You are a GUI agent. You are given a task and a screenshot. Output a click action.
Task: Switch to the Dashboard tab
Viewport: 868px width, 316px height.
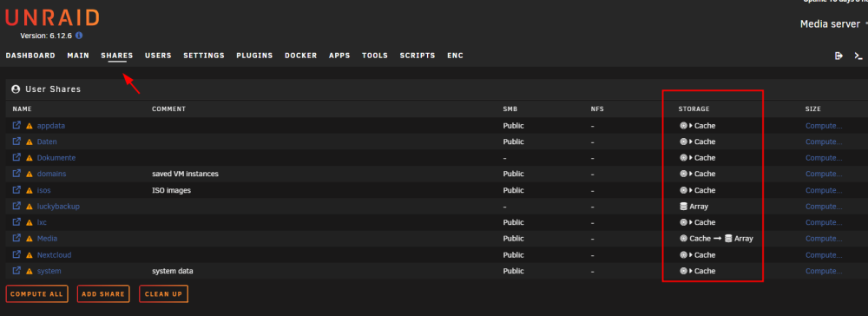[x=30, y=56]
